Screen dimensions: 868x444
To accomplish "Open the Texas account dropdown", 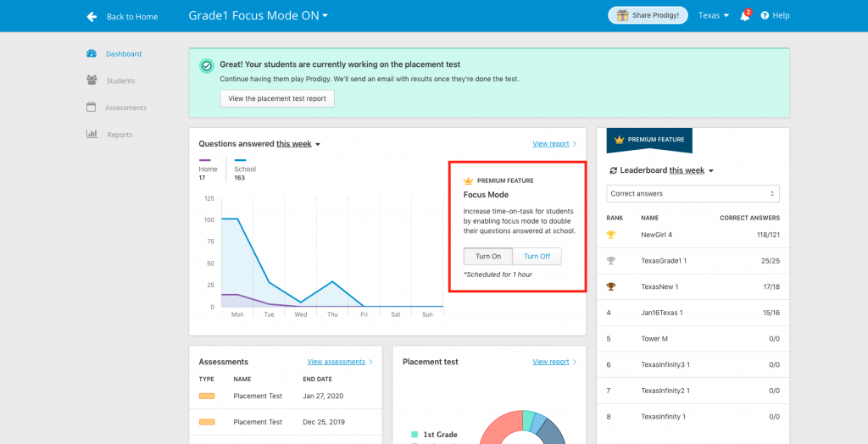I will (x=713, y=15).
